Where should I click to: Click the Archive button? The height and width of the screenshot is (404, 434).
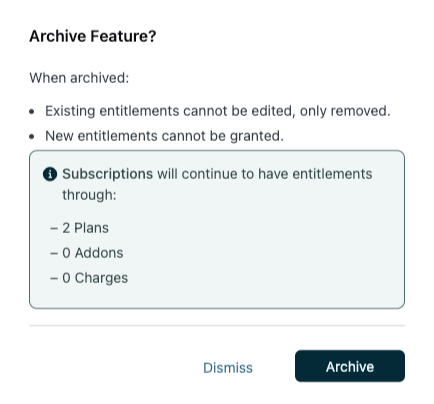(x=350, y=366)
